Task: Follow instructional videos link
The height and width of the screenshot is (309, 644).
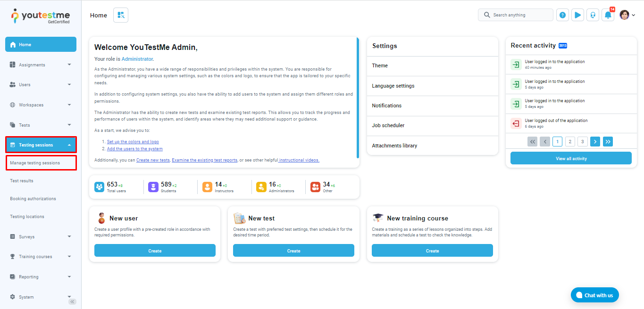Action: pos(299,160)
